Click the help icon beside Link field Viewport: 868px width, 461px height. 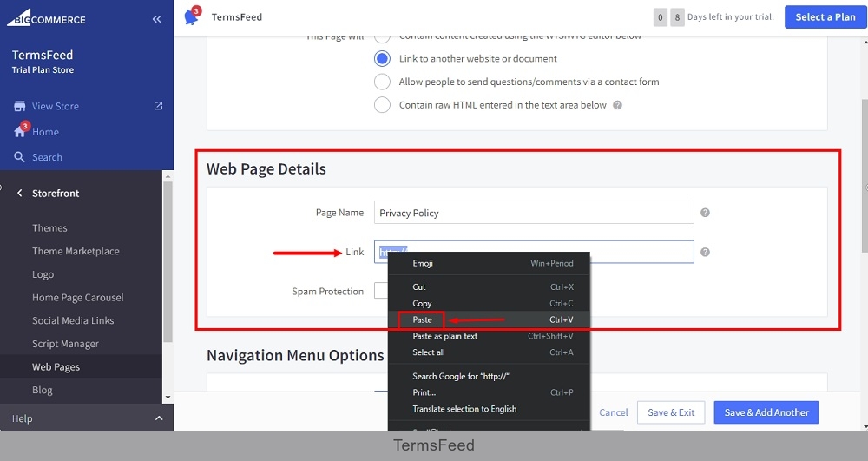[x=705, y=252]
